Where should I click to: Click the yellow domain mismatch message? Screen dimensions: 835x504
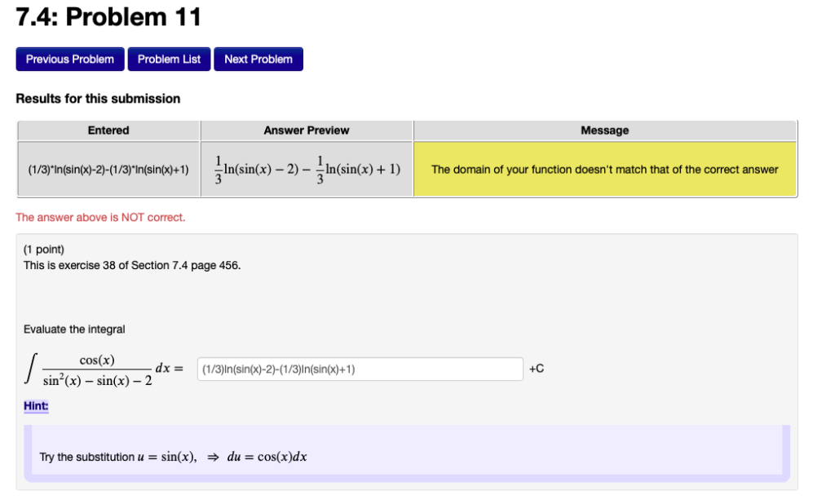coord(605,169)
